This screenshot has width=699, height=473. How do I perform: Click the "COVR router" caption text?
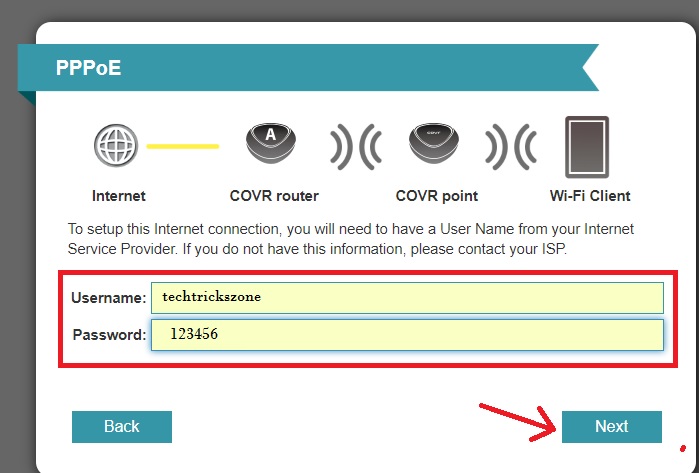click(x=274, y=196)
